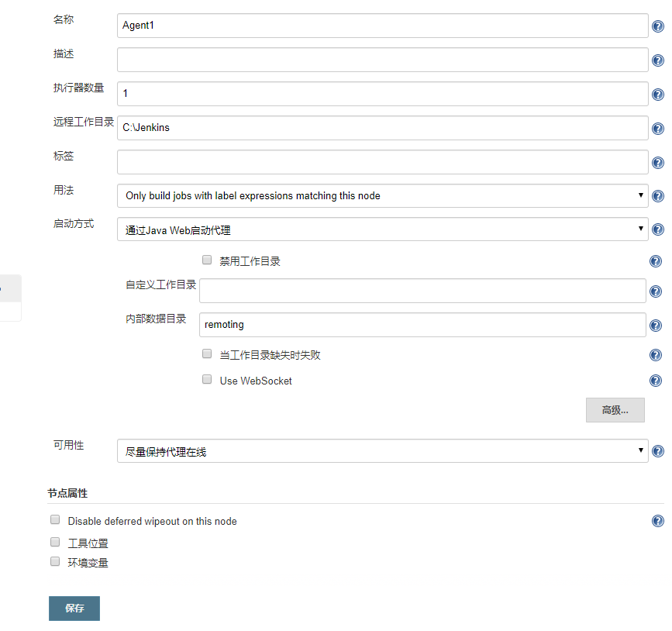The height and width of the screenshot is (631, 672).
Task: Click the 工具位置 label text
Action: (x=88, y=543)
